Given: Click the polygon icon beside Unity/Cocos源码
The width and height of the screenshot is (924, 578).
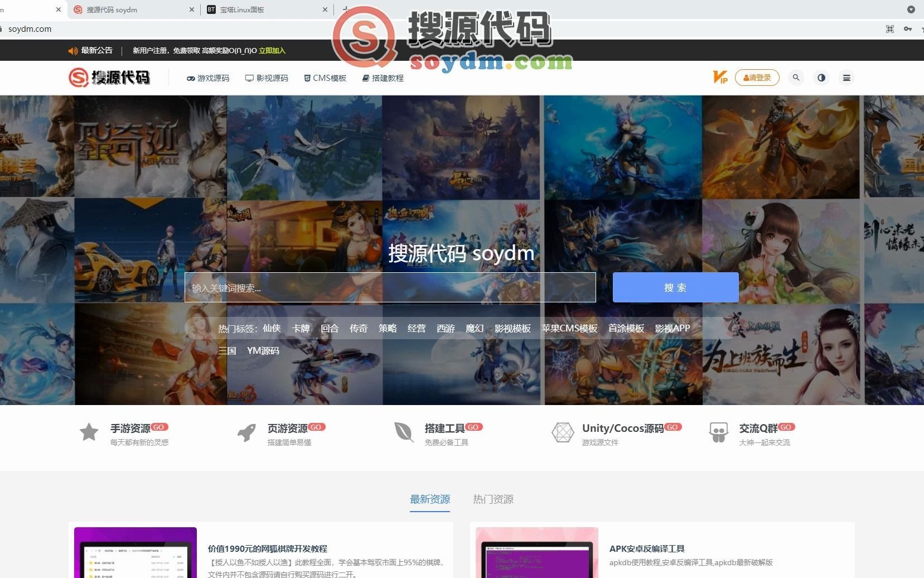Looking at the screenshot, I should pos(563,432).
